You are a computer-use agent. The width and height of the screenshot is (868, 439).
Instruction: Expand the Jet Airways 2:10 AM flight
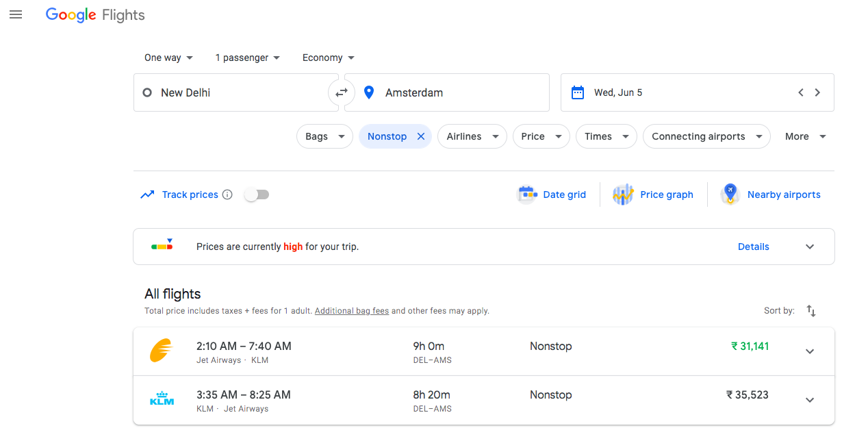click(810, 351)
